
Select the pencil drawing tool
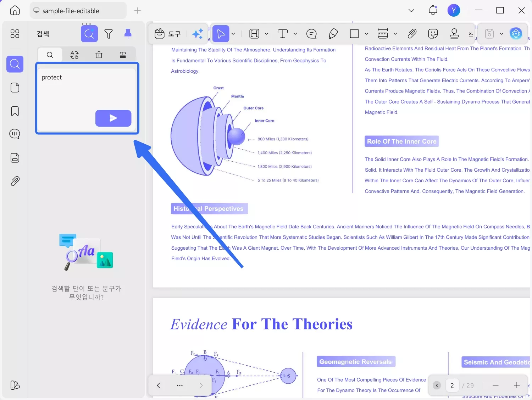tap(333, 34)
